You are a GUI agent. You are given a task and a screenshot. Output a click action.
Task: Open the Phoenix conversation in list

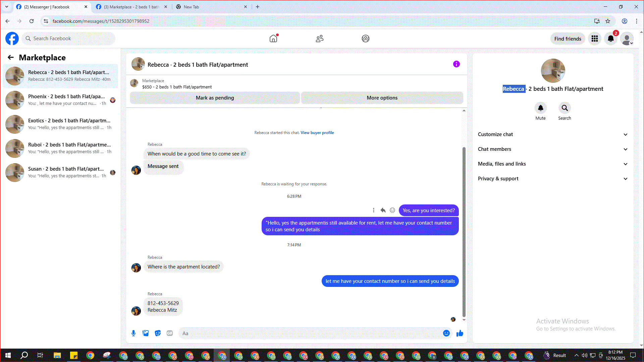tap(60, 100)
